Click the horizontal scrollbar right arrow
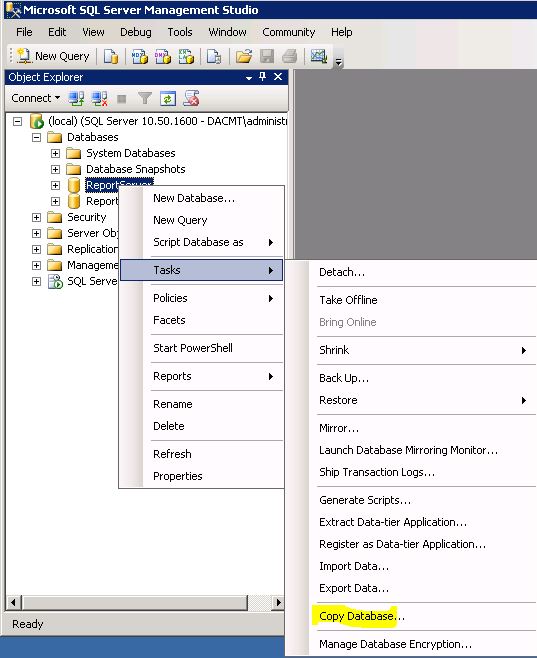 point(277,603)
